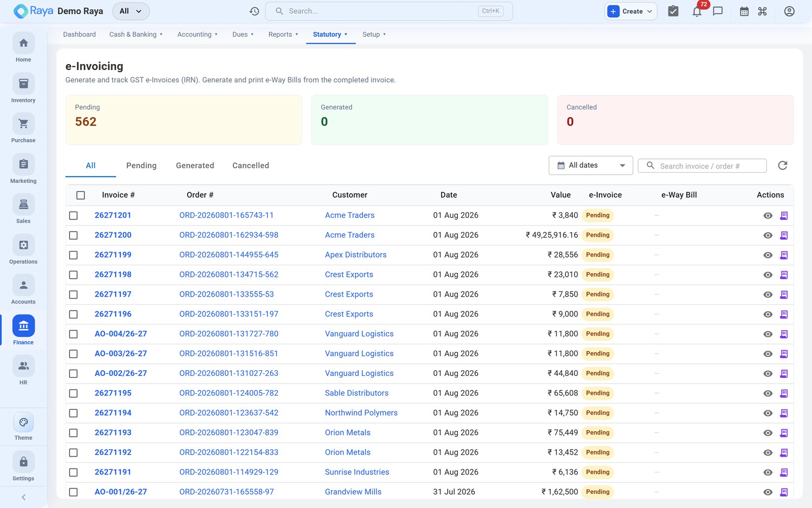Image resolution: width=812 pixels, height=508 pixels.
Task: Select checkbox for invoice 26271200
Action: click(74, 235)
